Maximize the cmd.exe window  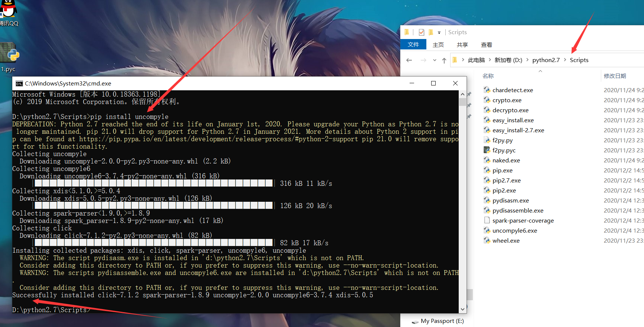[433, 83]
